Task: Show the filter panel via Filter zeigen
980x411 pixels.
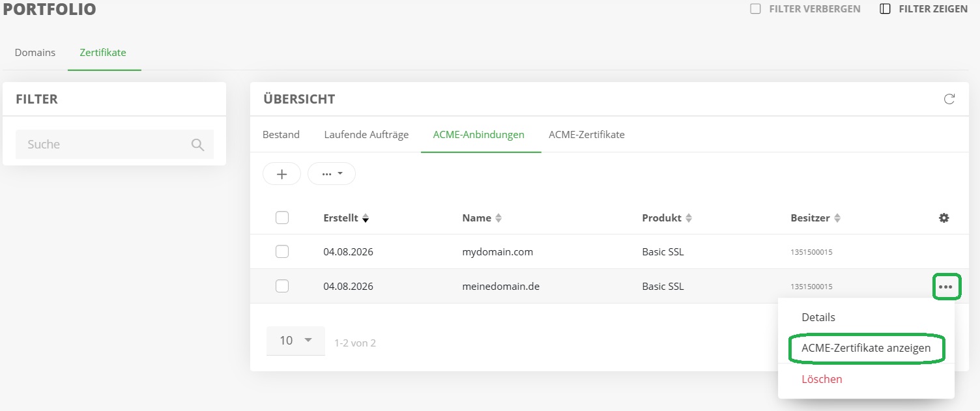Action: (923, 9)
